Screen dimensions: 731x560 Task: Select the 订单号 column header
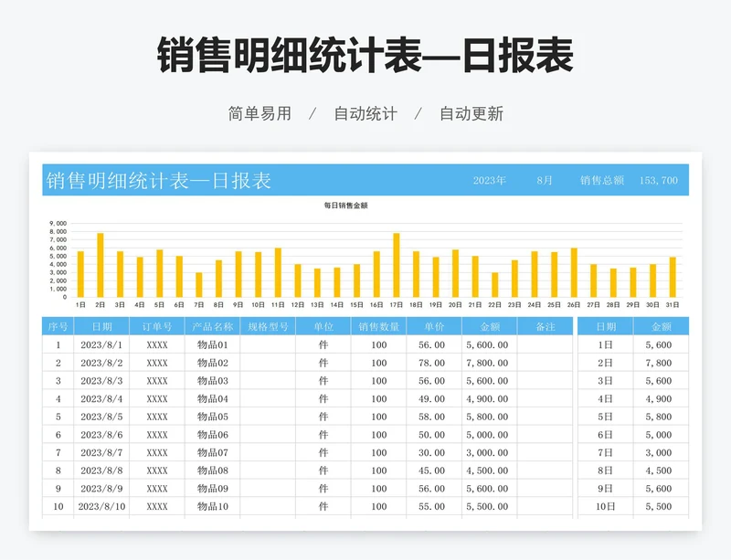pos(157,326)
